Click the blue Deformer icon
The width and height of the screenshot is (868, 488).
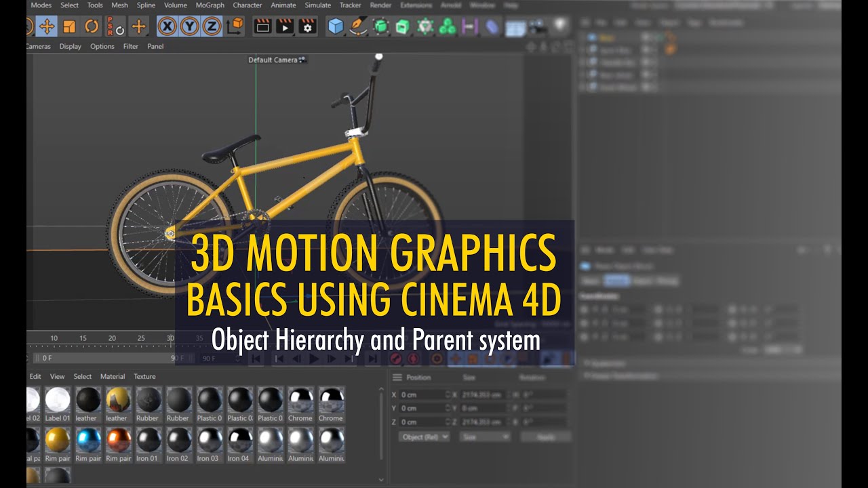(492, 26)
